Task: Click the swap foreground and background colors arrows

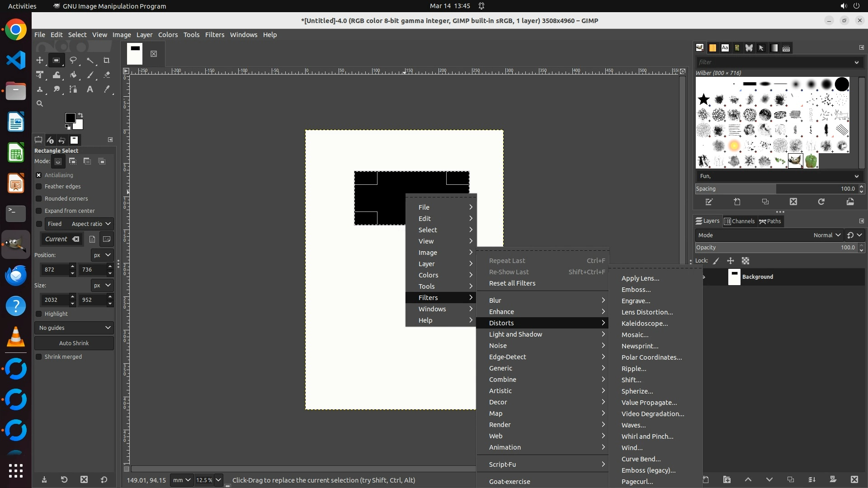Action: click(x=80, y=115)
